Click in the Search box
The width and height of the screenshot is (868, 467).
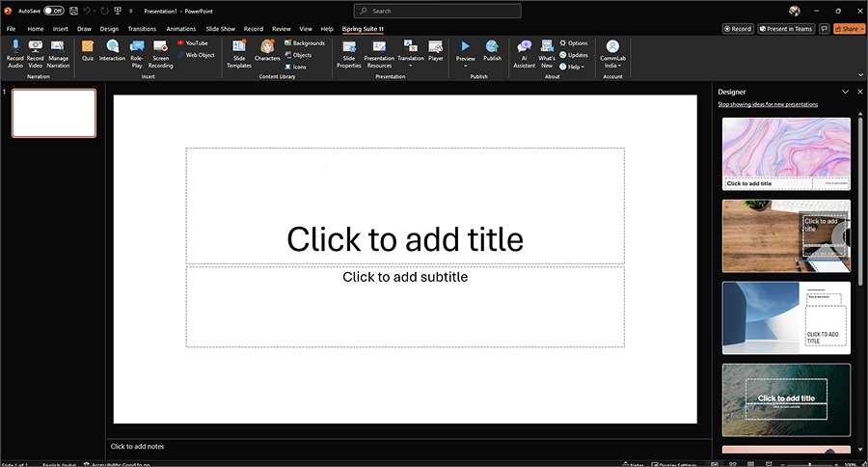[x=437, y=11]
